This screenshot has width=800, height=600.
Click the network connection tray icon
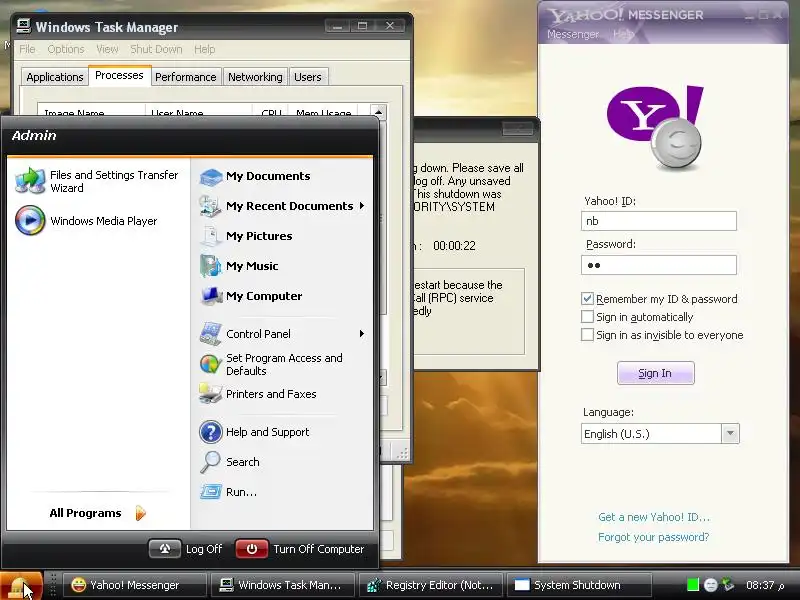click(729, 585)
